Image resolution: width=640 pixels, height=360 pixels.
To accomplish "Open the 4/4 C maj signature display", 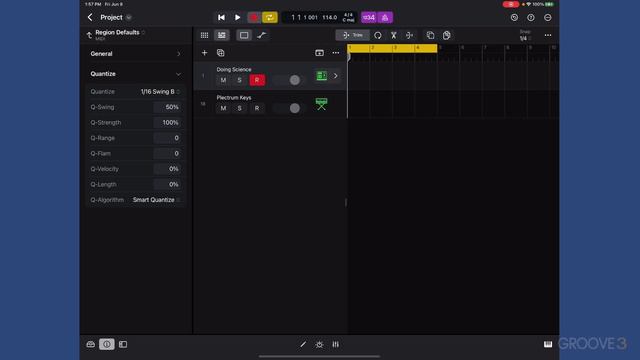I will [348, 17].
